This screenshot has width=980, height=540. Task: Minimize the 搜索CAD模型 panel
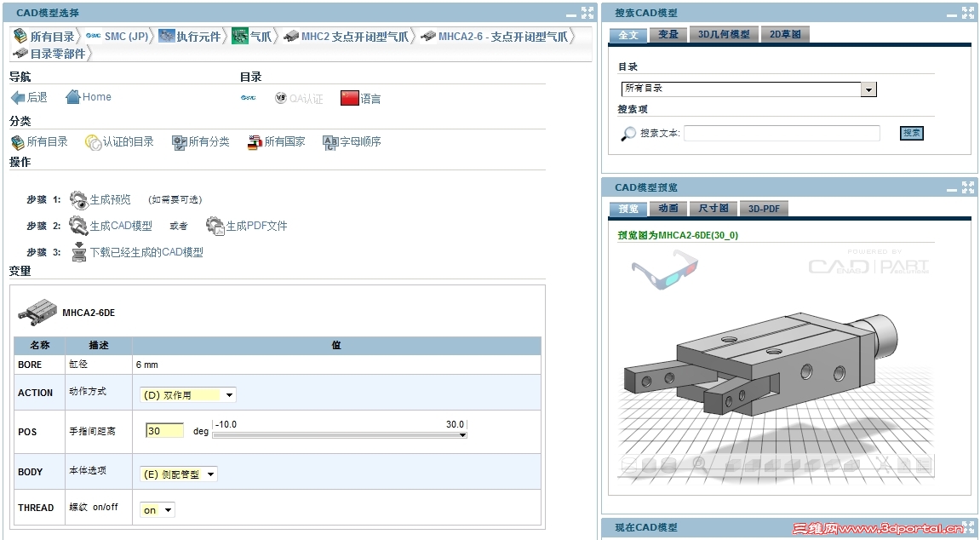pyautogui.click(x=952, y=15)
